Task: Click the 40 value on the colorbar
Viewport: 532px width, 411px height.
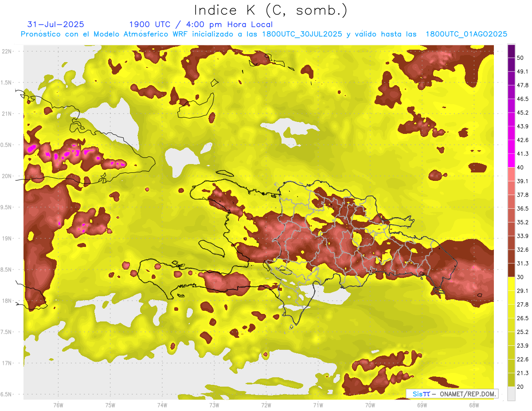Action: tap(520, 167)
